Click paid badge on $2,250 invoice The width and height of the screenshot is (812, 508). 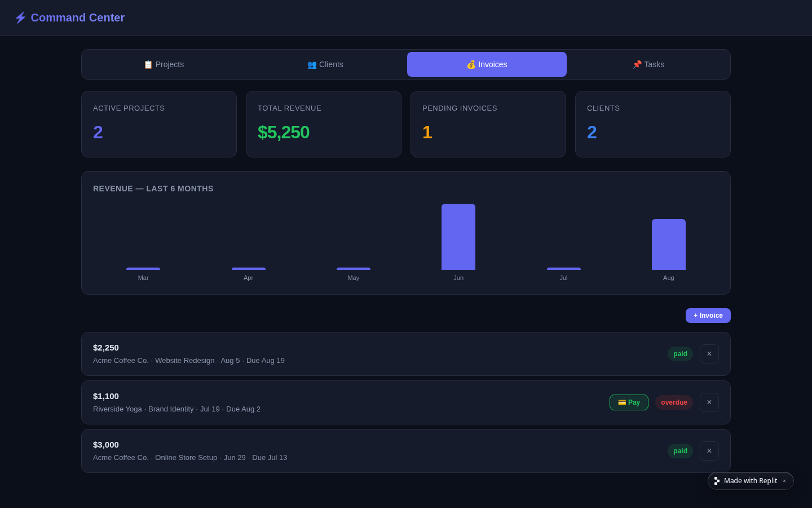pos(680,354)
